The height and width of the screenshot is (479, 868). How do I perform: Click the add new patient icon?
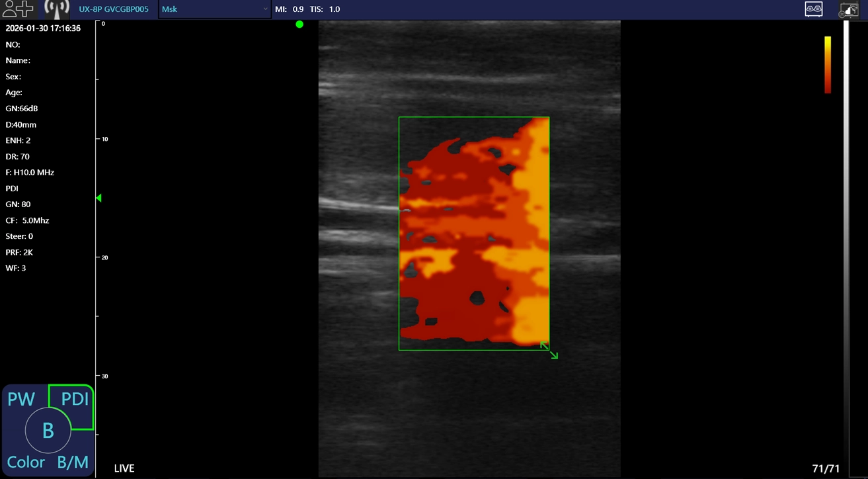click(18, 9)
